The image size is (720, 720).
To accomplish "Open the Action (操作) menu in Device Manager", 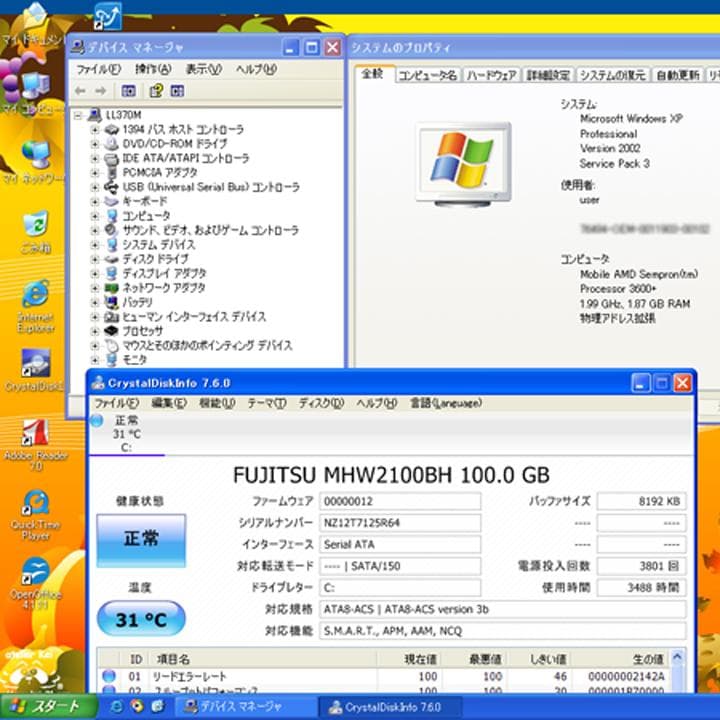I will click(153, 69).
